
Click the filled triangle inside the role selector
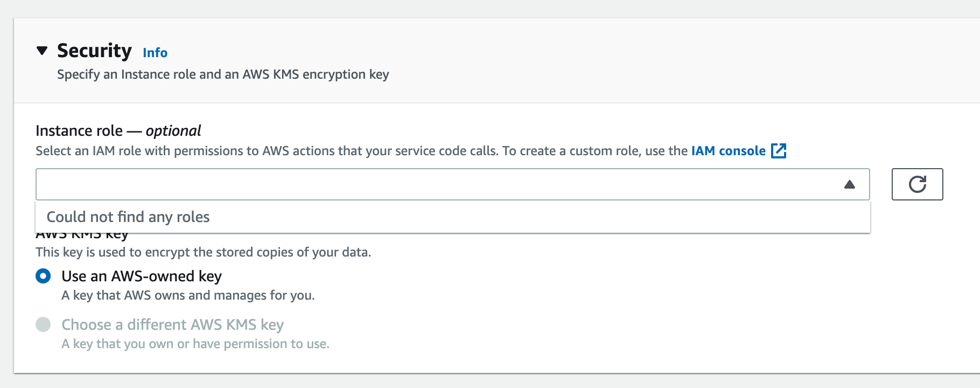pos(850,184)
